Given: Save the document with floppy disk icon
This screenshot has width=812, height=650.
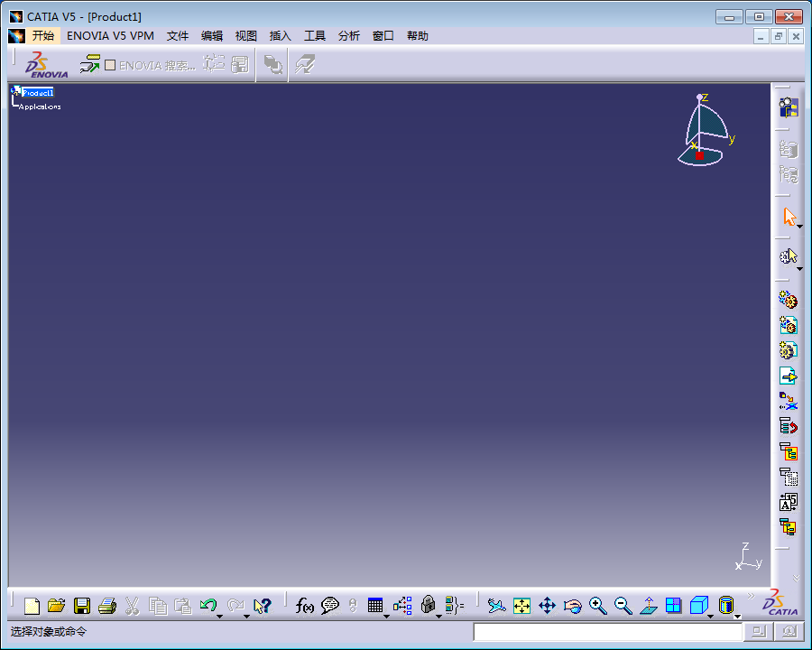Looking at the screenshot, I should click(82, 606).
